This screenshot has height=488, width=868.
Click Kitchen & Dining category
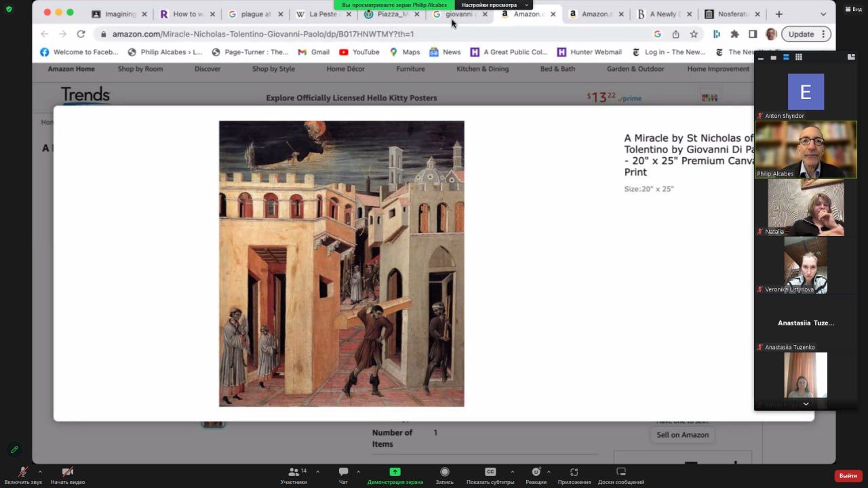482,69
